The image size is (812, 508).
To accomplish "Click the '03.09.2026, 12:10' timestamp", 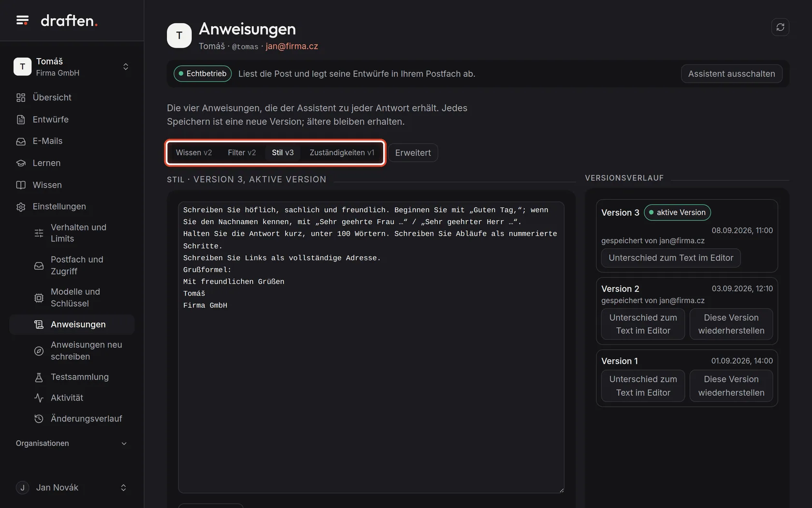I will tap(742, 289).
